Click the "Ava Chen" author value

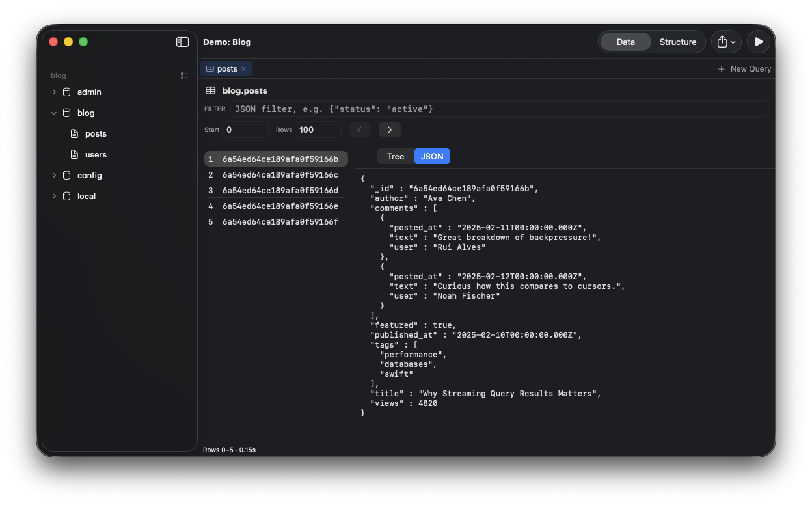tap(447, 198)
